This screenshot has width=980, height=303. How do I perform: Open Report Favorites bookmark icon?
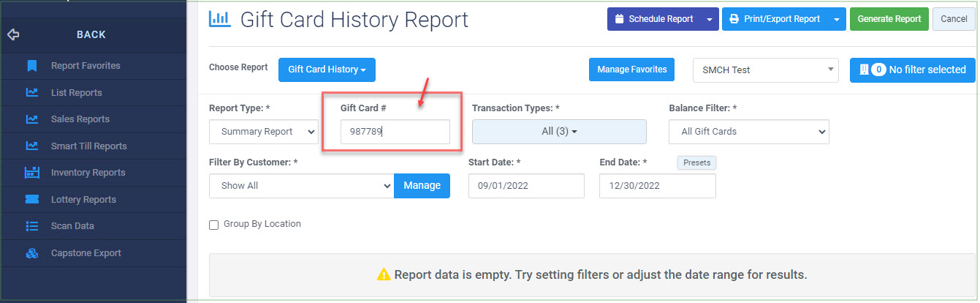point(31,66)
